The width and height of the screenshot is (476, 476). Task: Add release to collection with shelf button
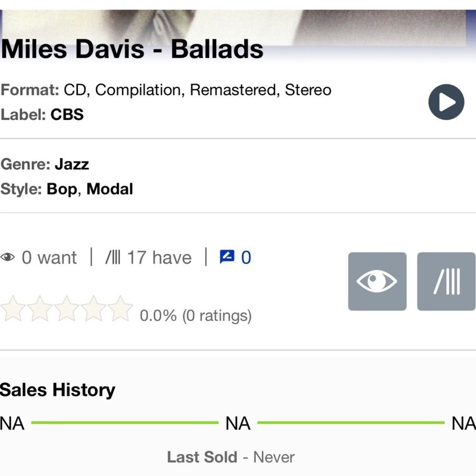446,281
